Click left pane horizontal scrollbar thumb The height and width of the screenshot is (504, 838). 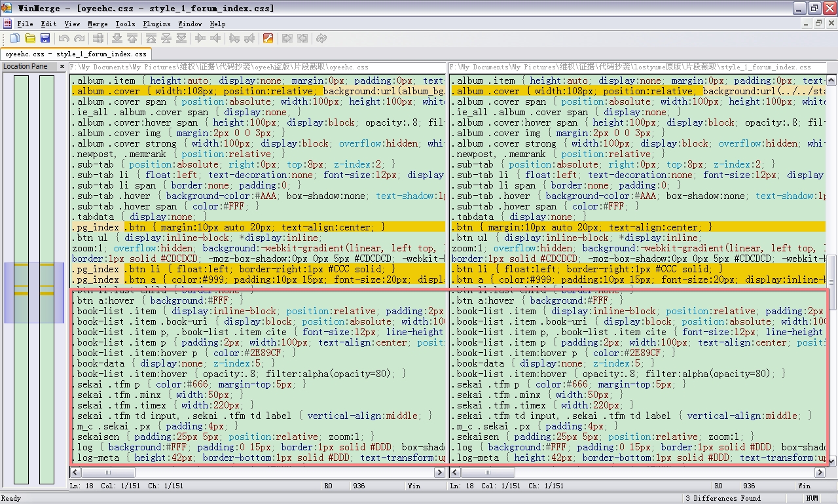click(x=108, y=473)
